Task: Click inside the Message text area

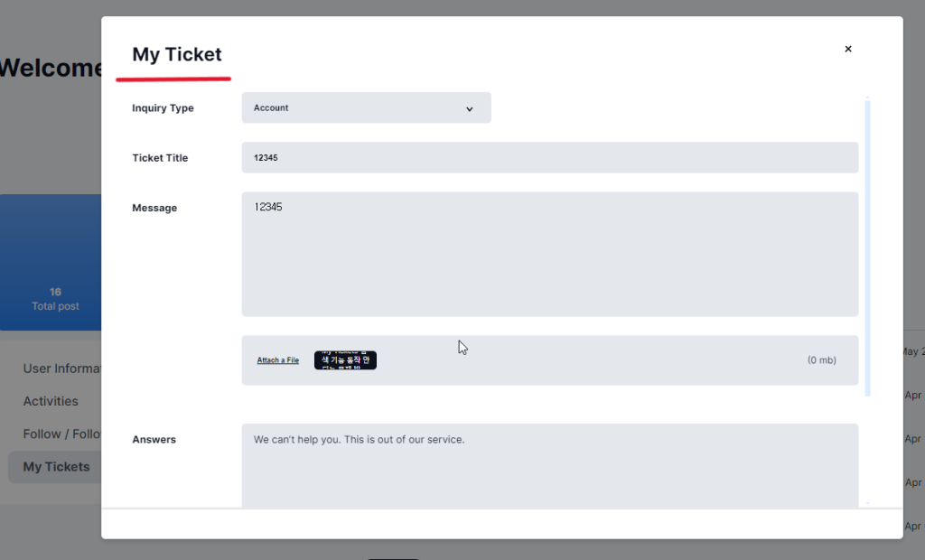Action: (549, 254)
